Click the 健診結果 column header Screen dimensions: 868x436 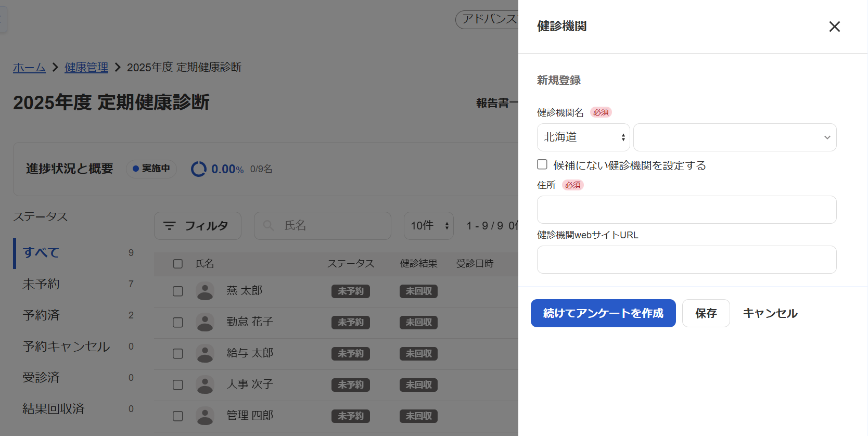419,264
